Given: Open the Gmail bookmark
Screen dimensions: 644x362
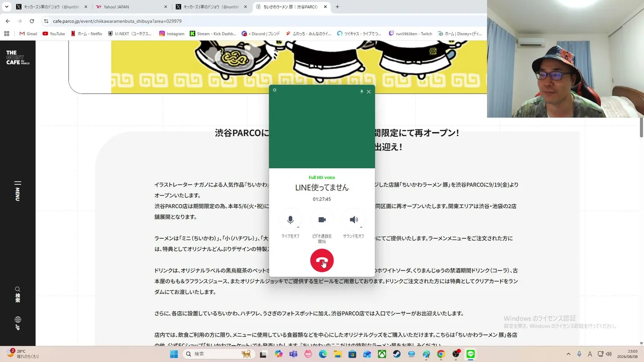Looking at the screenshot, I should [x=28, y=34].
